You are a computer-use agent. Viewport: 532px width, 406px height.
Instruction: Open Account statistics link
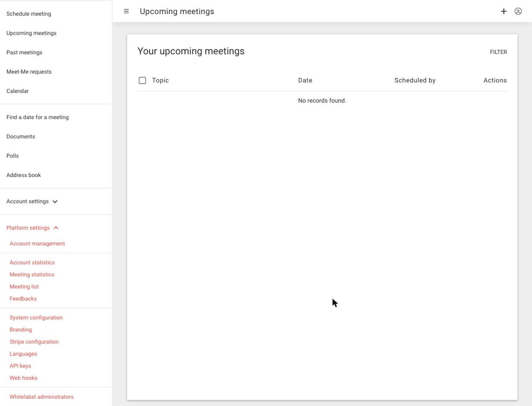(x=32, y=263)
